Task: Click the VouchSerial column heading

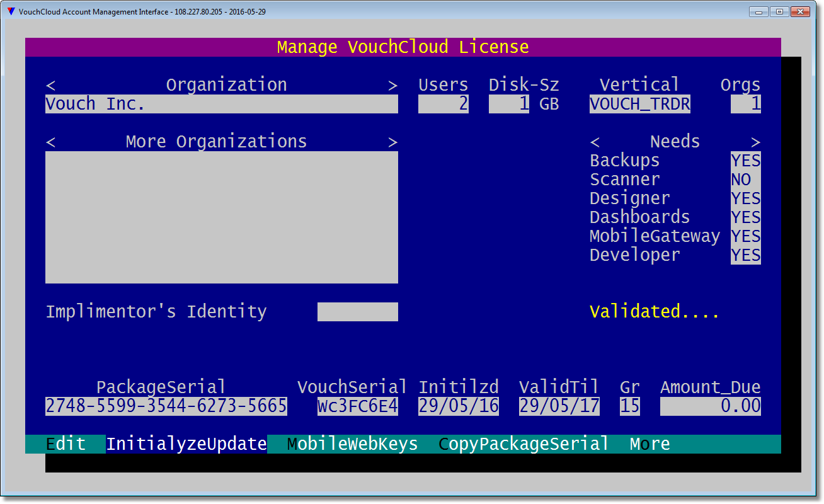Action: [353, 387]
